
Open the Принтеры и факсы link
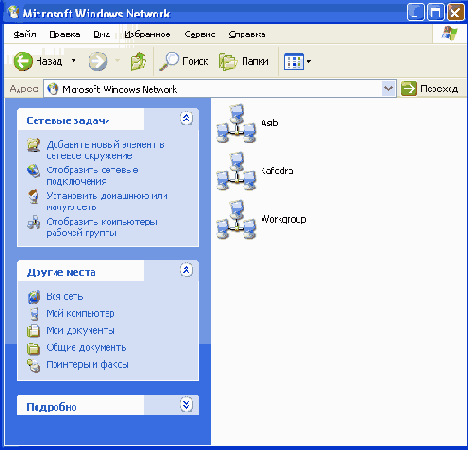coord(87,364)
